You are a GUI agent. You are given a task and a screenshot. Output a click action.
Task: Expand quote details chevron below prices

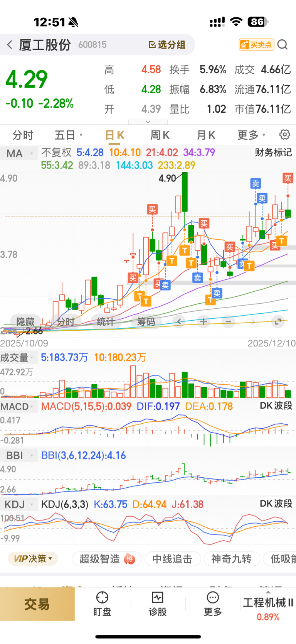(148, 122)
